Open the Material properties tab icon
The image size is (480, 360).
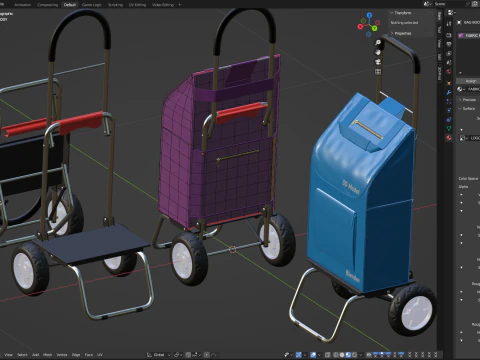[x=449, y=137]
